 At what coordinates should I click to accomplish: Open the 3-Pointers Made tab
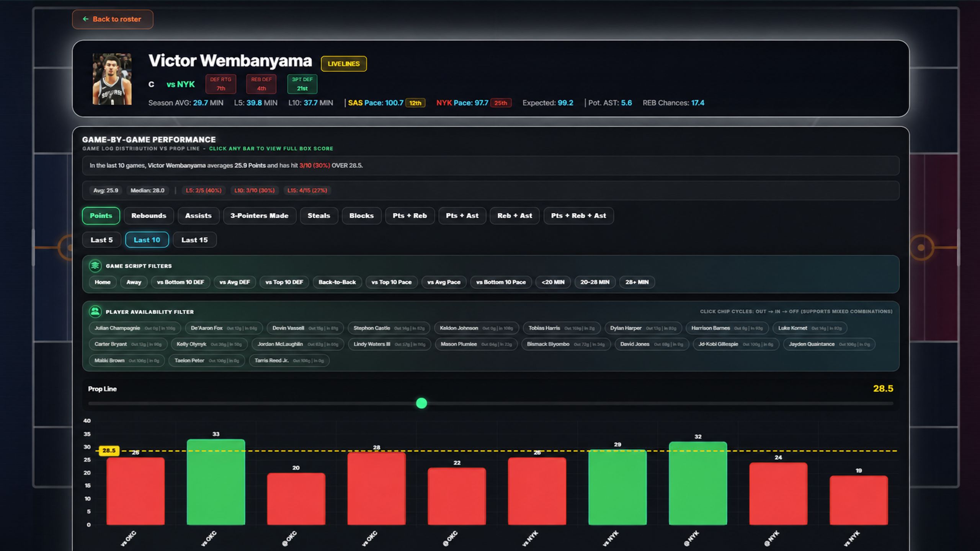[x=260, y=215]
